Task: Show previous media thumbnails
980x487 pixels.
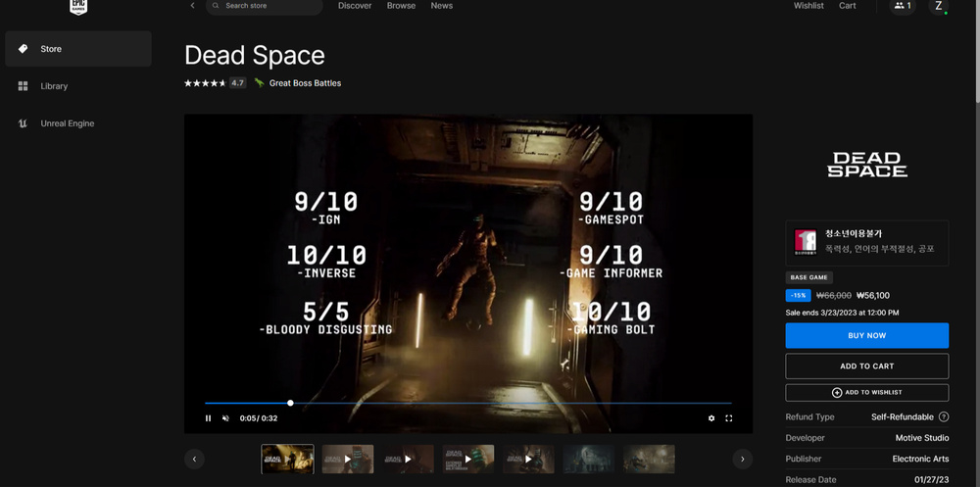Action: point(194,459)
